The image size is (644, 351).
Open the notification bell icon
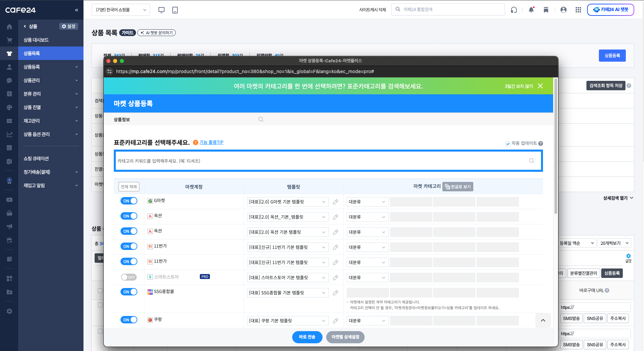531,10
